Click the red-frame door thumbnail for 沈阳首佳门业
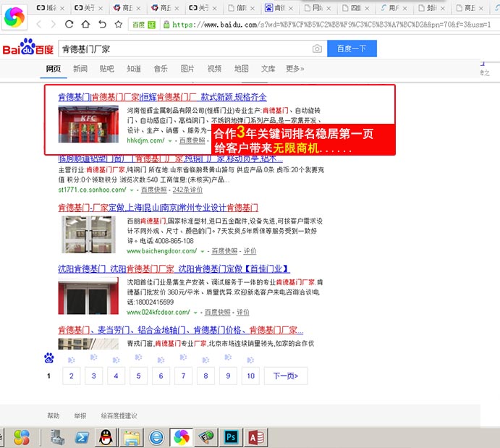Viewport: 500px width, 448px height. pyautogui.click(x=88, y=296)
